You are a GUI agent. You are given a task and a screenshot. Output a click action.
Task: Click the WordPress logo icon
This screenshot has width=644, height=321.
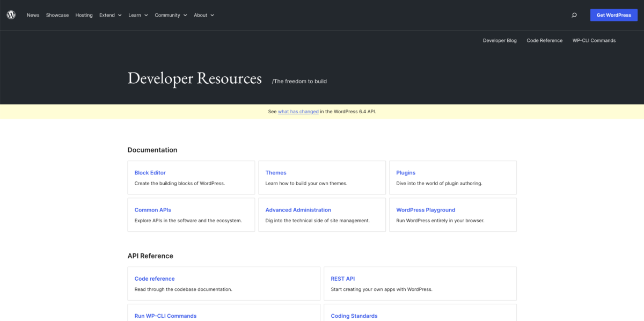[x=11, y=15]
